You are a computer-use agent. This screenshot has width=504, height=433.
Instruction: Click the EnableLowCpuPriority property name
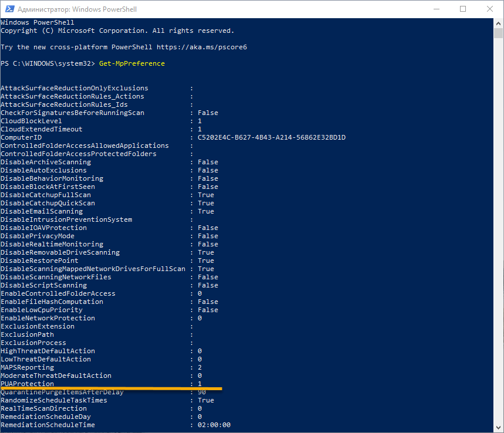[x=42, y=310]
